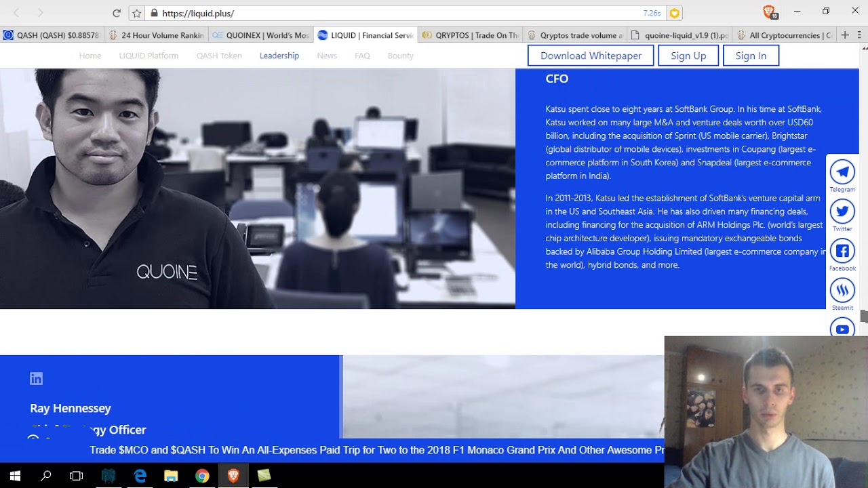Switch to the Qryptos trade volume tab
Image resolution: width=868 pixels, height=488 pixels.
(574, 35)
